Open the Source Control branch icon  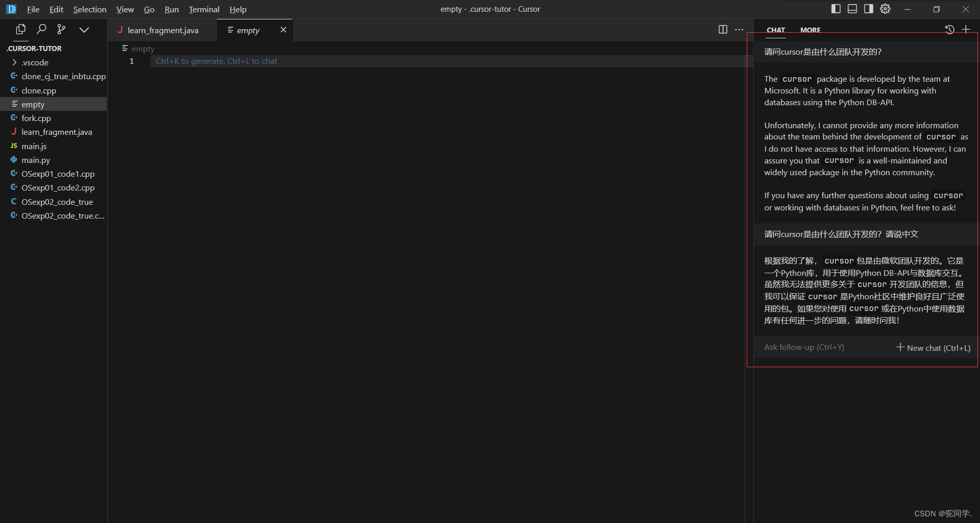click(61, 30)
